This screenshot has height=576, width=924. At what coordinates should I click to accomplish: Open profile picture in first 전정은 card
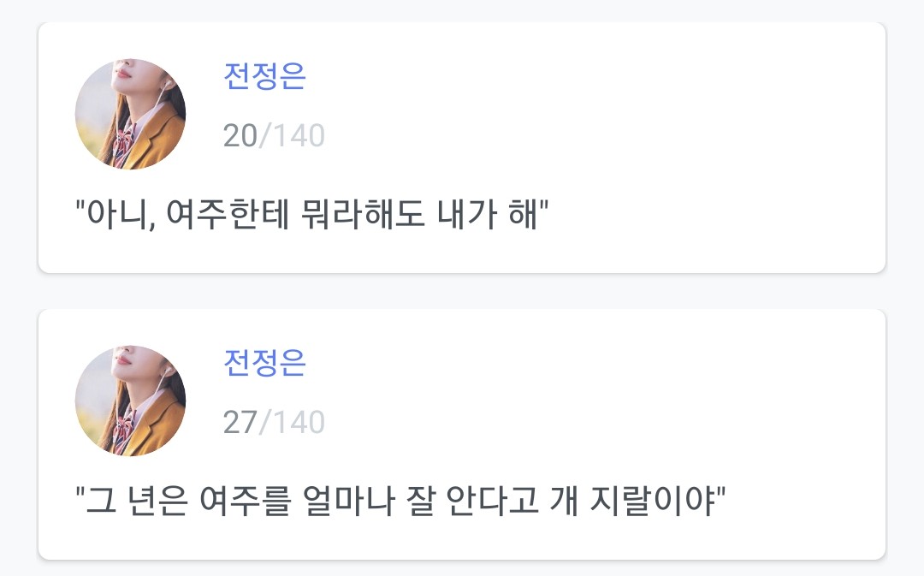[x=130, y=114]
